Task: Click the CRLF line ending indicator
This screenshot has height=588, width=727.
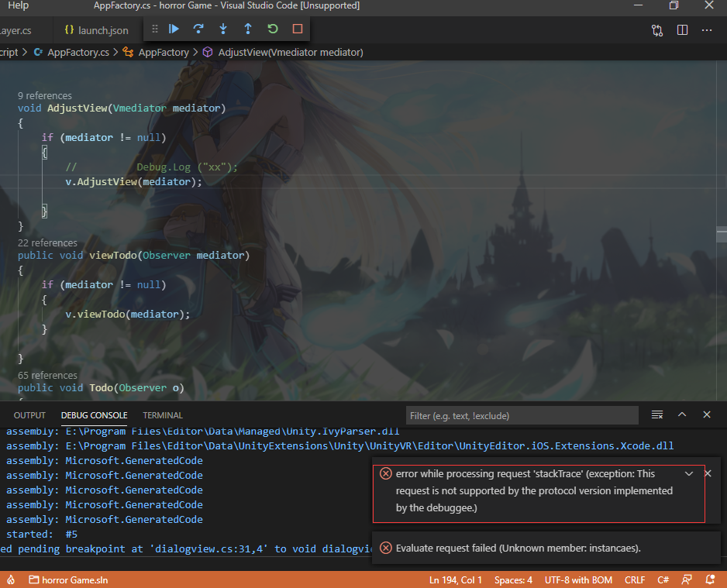Action: pos(635,579)
